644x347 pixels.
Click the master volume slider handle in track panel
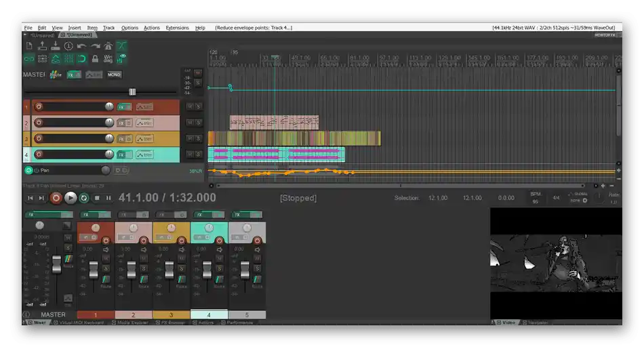132,91
